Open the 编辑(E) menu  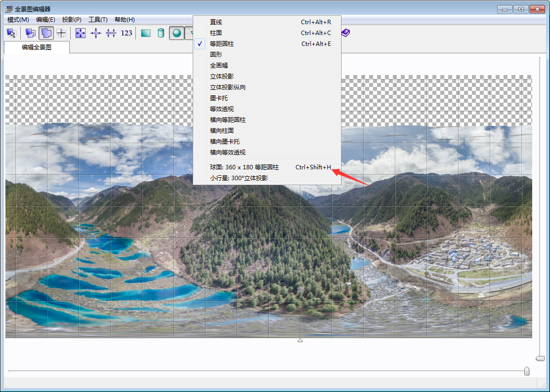point(45,20)
